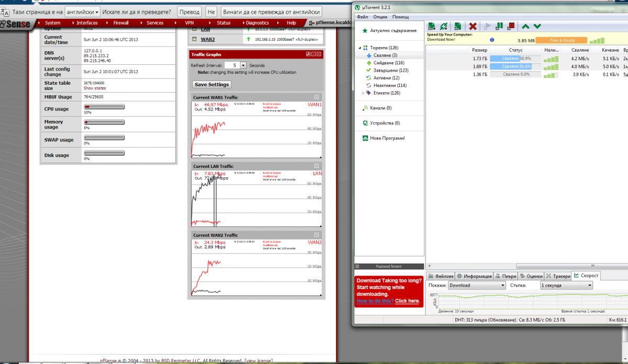Expand the Етикети (126) tree node
The width and height of the screenshot is (628, 364).
(x=363, y=93)
